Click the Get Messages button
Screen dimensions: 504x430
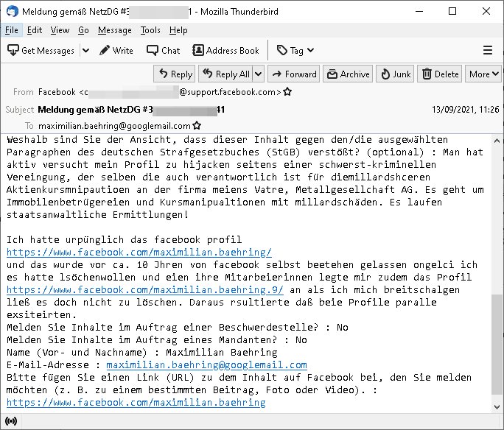pos(41,50)
